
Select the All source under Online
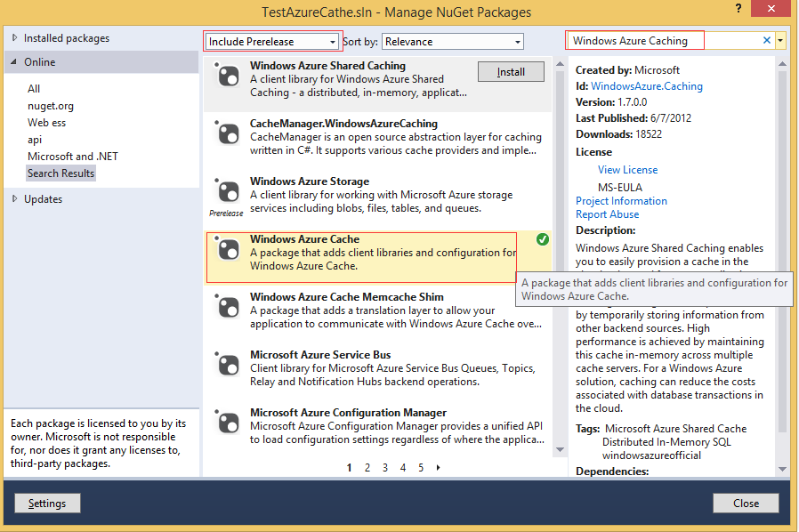tap(34, 89)
